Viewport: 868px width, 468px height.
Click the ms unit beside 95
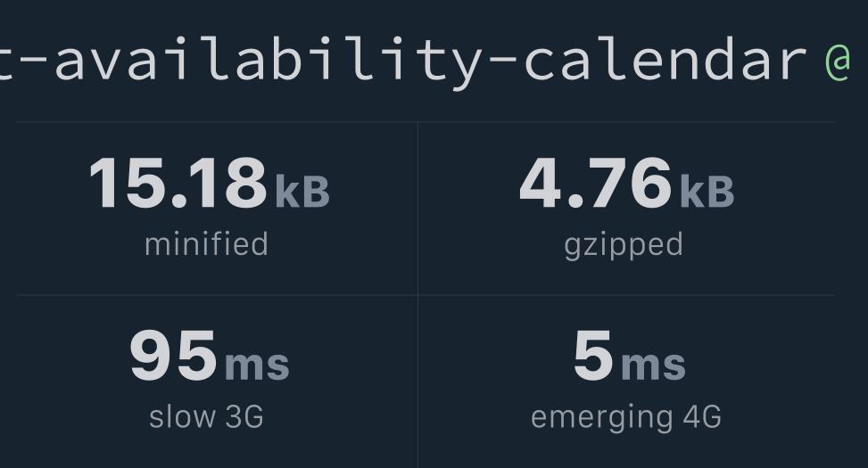click(257, 365)
